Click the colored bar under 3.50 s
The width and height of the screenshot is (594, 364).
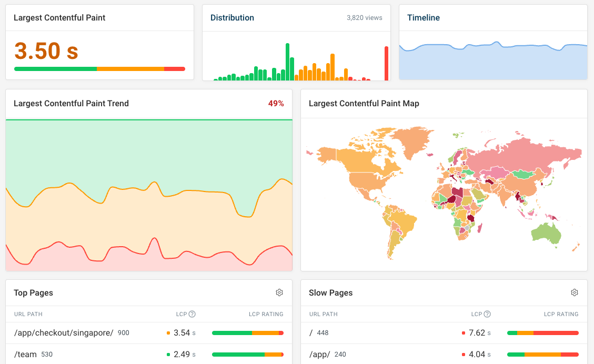point(100,69)
